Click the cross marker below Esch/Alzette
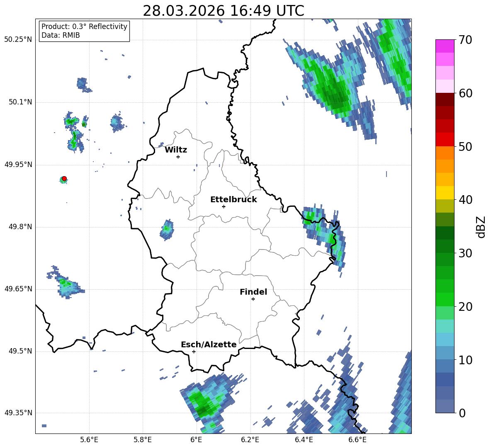This screenshot has width=491, height=448. pyautogui.click(x=194, y=351)
